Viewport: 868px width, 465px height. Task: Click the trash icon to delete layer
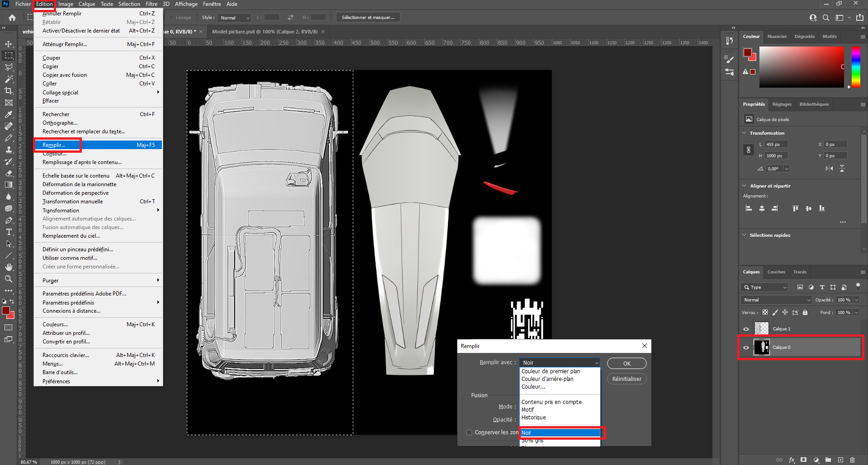852,460
